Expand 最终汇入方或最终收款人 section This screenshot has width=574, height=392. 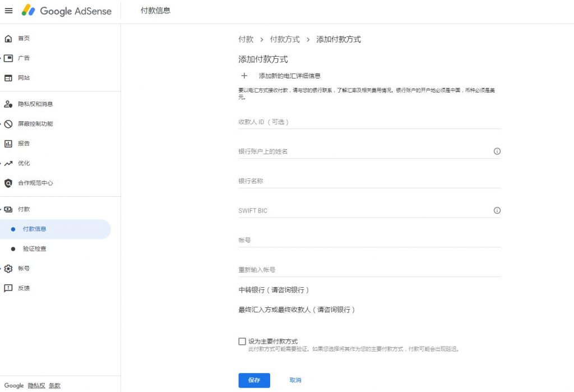(297, 310)
